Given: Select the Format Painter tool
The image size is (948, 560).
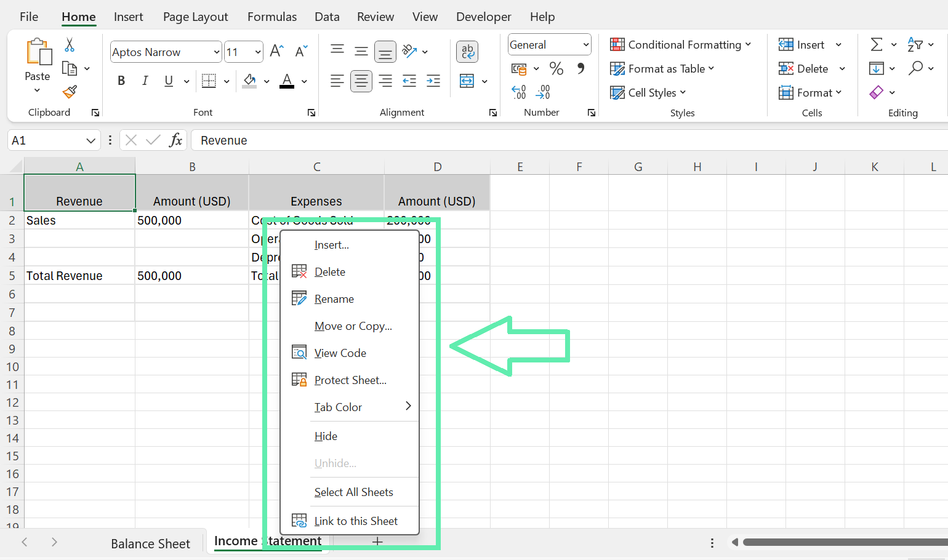Looking at the screenshot, I should coord(69,91).
